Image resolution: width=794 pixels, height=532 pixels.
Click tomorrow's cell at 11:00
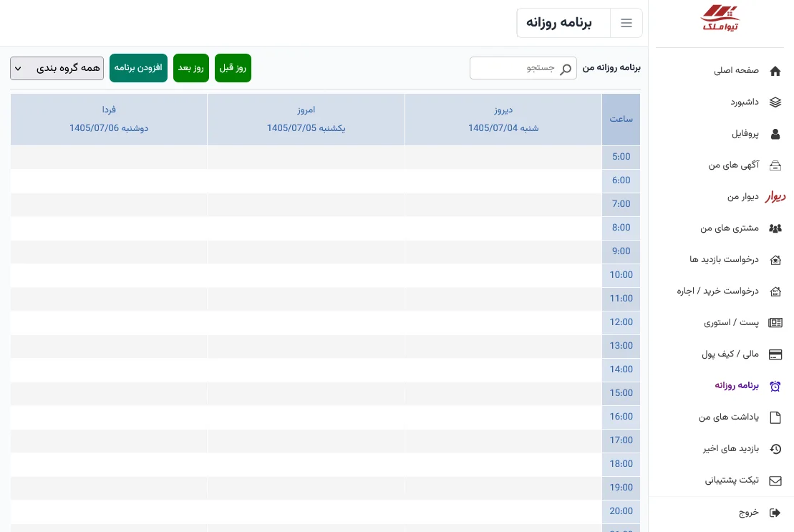coord(109,299)
